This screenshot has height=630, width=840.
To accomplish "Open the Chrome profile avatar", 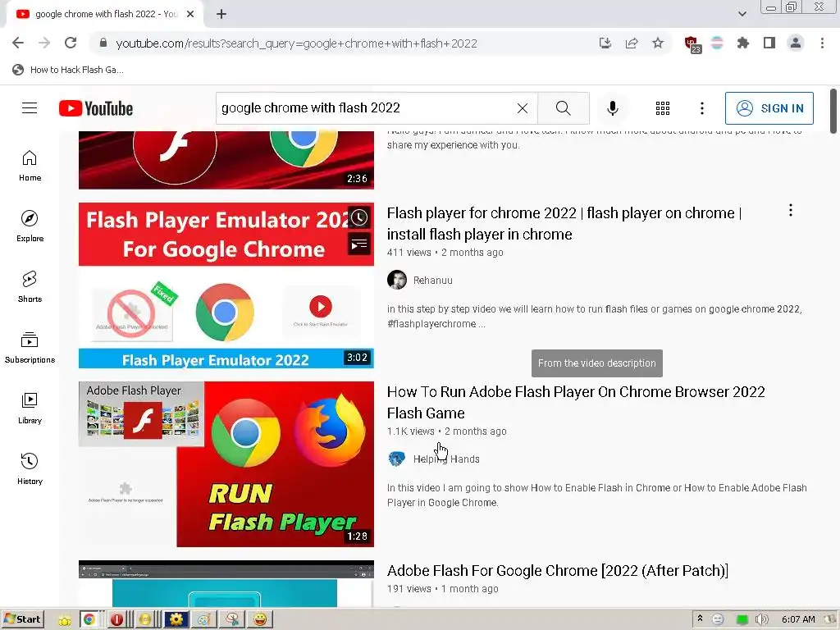I will tap(796, 43).
